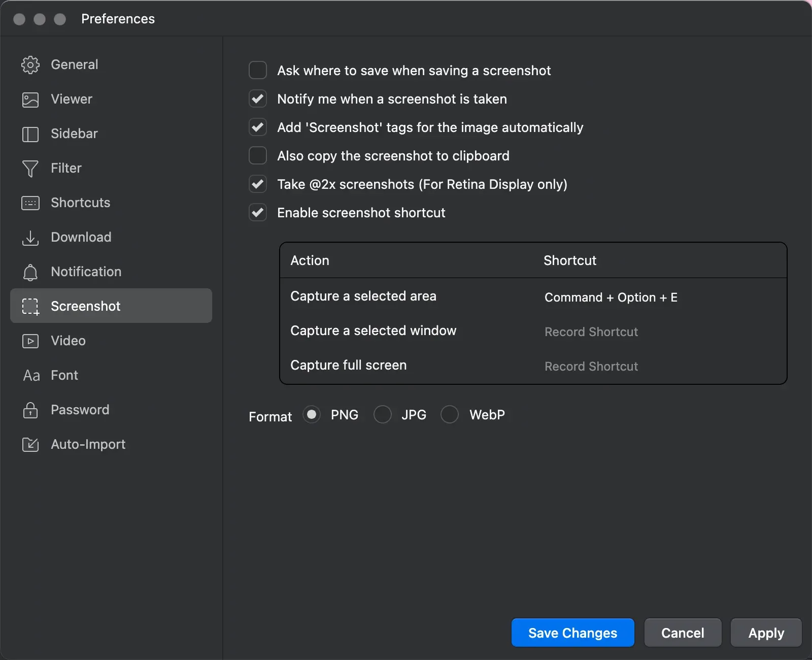The image size is (812, 660).
Task: Select PNG format radio button
Action: tap(312, 414)
